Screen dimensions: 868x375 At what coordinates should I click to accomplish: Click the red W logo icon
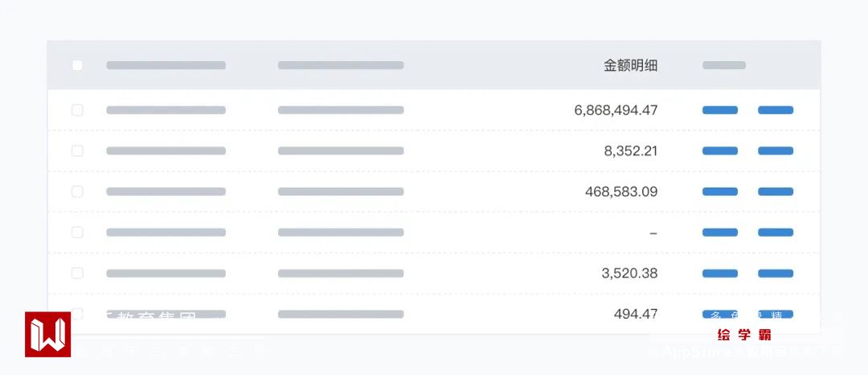47,334
